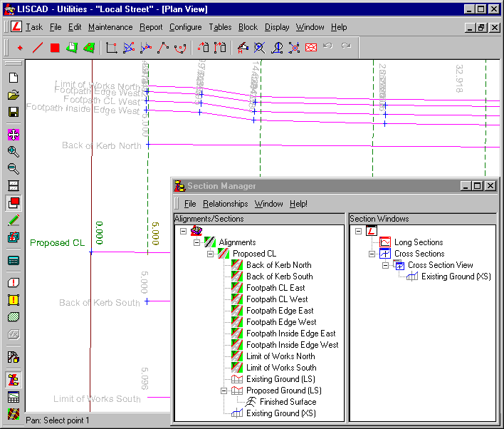Collapse the Cross Section View node
This screenshot has height=429, width=504.
(385, 266)
